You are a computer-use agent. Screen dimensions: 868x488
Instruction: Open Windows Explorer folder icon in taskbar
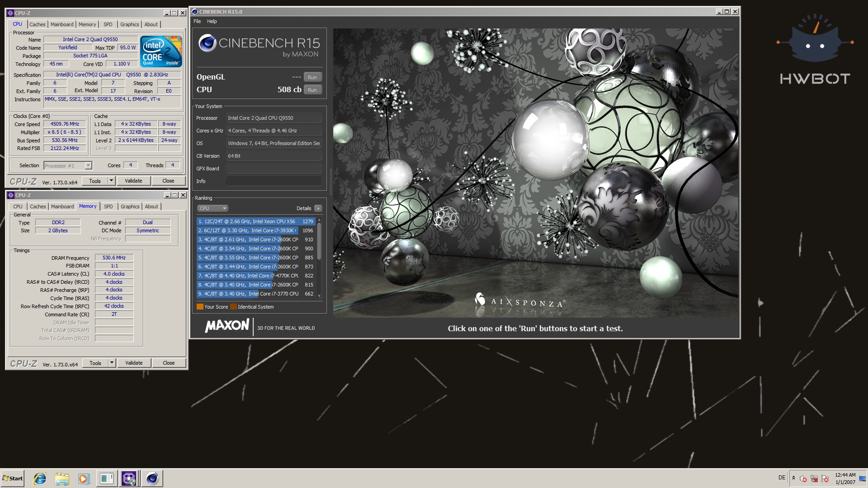(x=62, y=478)
